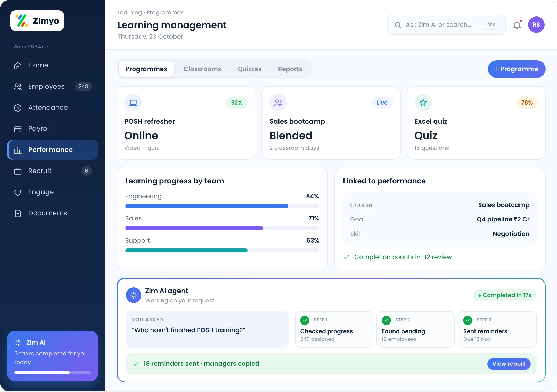The image size is (557, 392).
Task: Follow the Learning breadcrumb link
Action: (130, 12)
